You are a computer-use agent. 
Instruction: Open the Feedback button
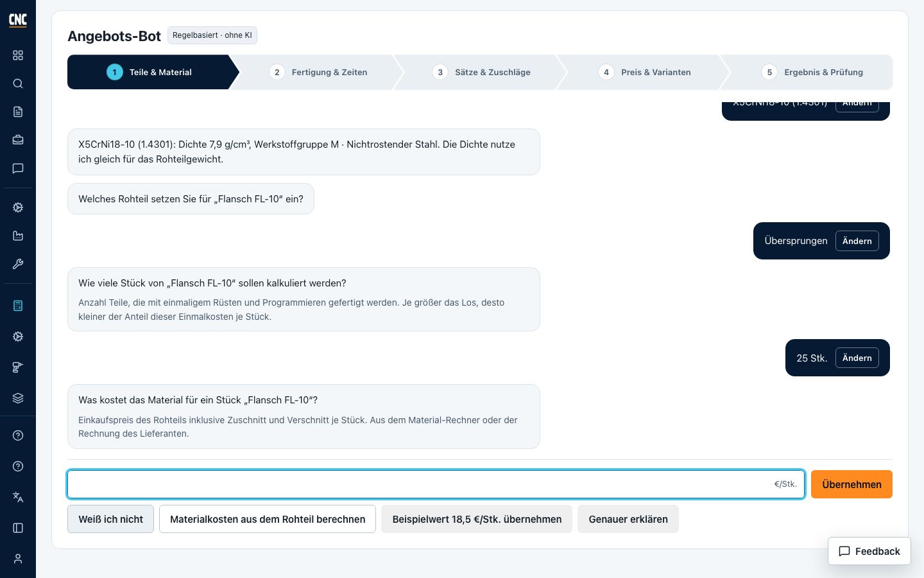click(869, 551)
